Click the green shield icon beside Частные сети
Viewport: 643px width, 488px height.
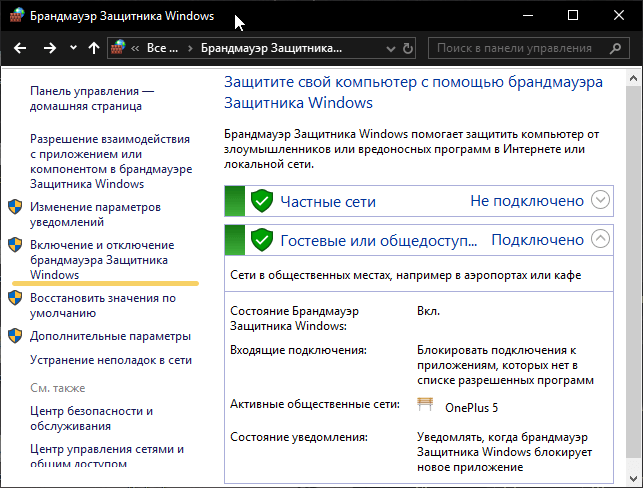click(261, 201)
